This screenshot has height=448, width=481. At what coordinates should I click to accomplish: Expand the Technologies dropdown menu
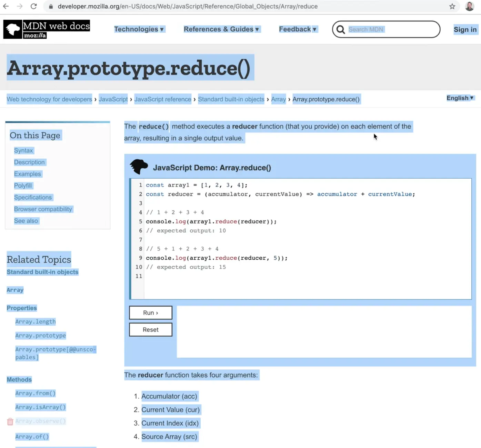click(x=139, y=29)
